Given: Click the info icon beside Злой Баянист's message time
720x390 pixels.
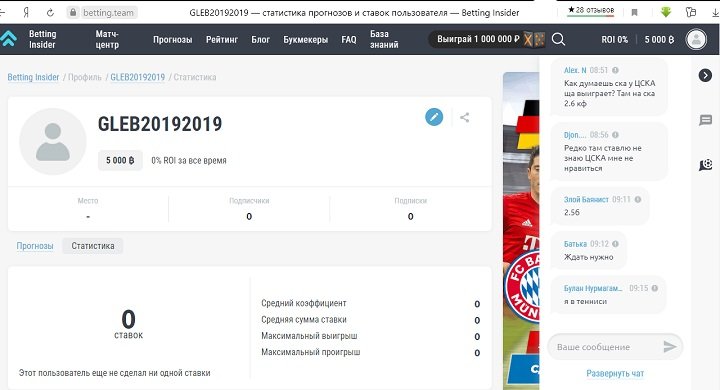Looking at the screenshot, I should pyautogui.click(x=638, y=199).
